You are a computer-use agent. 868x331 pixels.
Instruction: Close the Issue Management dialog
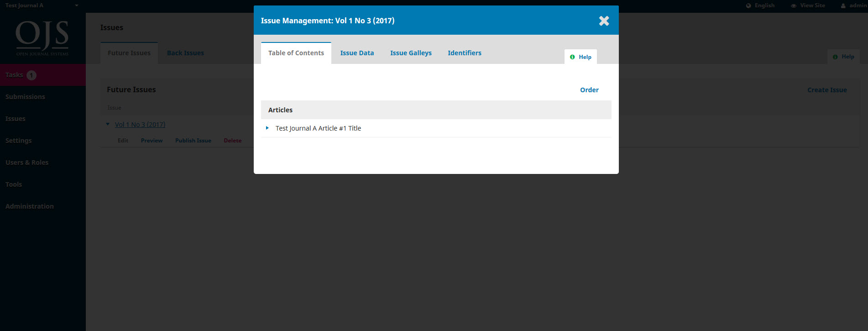click(x=604, y=21)
